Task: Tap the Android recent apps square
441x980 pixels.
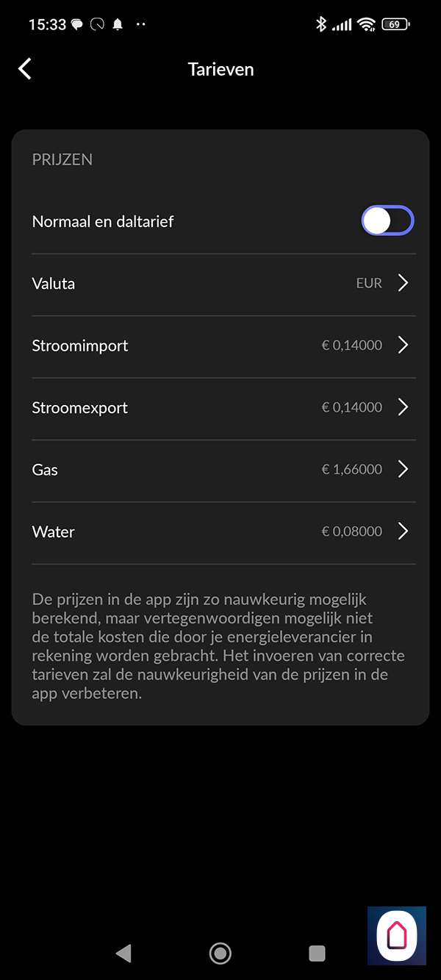Action: [317, 954]
